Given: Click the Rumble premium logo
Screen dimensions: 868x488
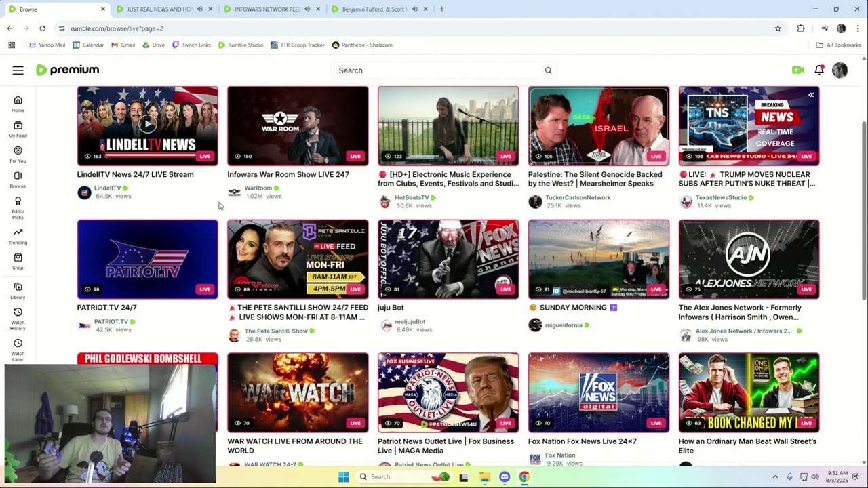Looking at the screenshot, I should [67, 70].
